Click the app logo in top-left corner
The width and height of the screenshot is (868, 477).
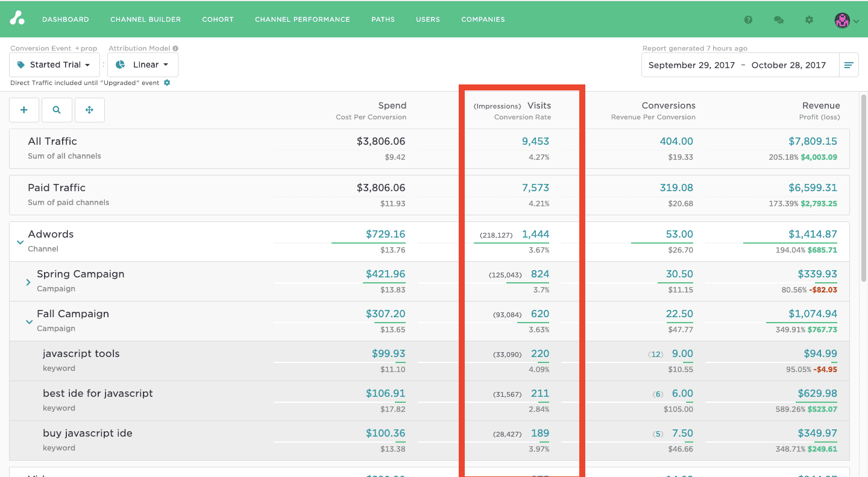click(x=17, y=19)
